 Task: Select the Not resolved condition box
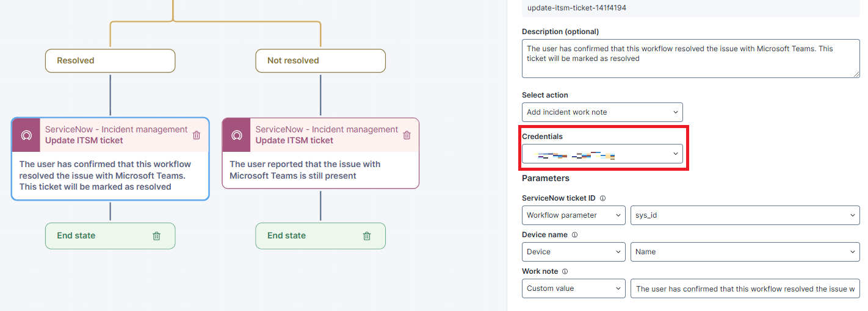[320, 61]
